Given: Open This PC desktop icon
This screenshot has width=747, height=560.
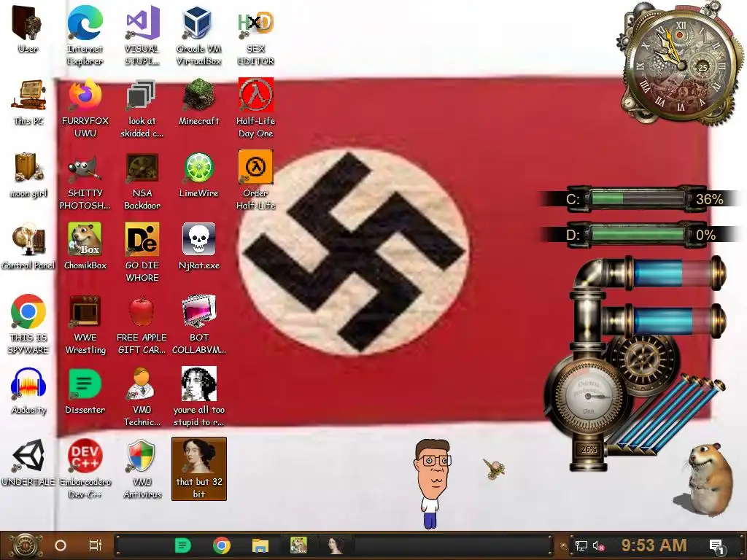Looking at the screenshot, I should (x=28, y=102).
